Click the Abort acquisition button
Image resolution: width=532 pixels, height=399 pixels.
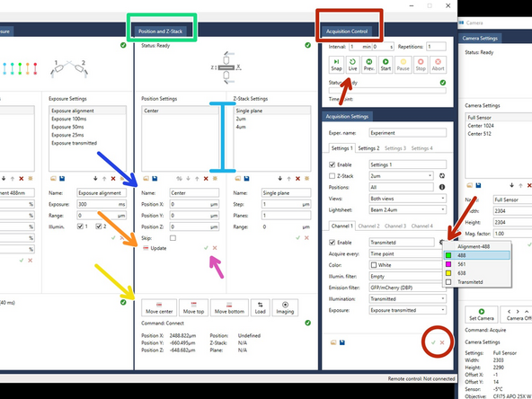coord(438,65)
